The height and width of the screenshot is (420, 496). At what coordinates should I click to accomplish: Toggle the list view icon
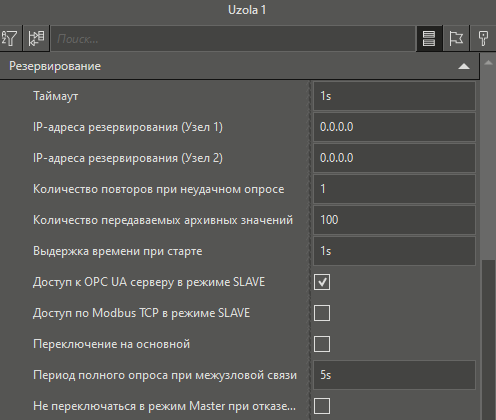pyautogui.click(x=429, y=39)
